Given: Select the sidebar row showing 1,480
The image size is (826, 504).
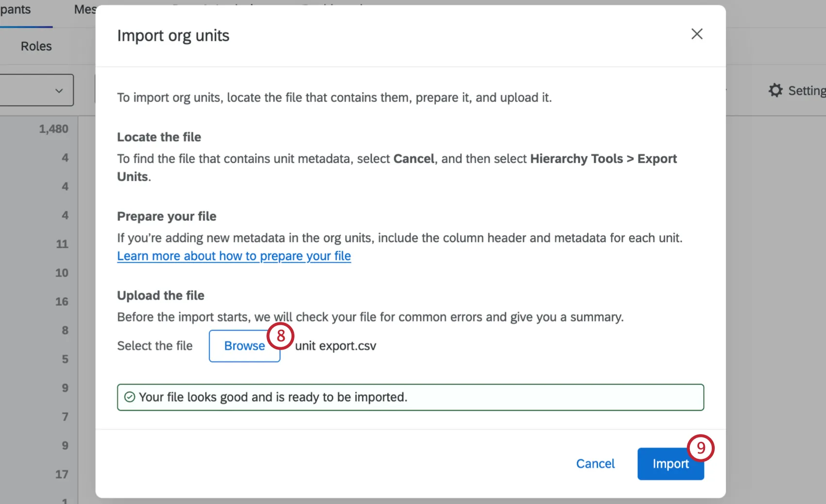Looking at the screenshot, I should pos(53,129).
